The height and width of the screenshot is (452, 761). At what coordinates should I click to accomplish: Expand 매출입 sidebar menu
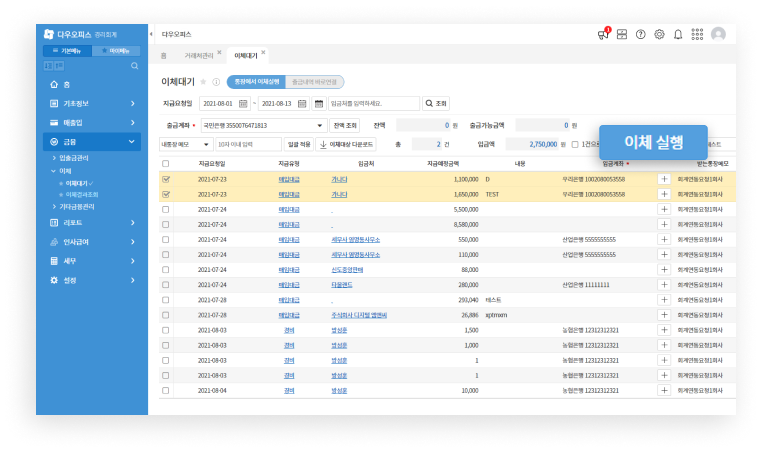click(x=92, y=122)
